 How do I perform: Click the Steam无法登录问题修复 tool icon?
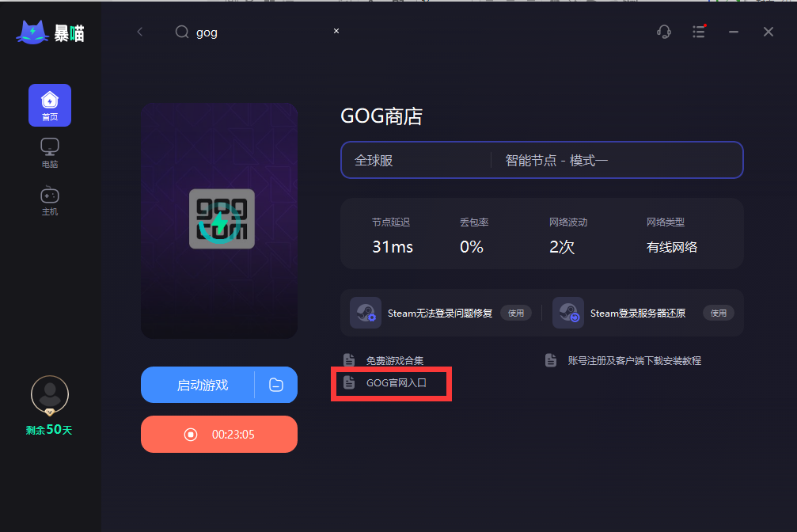[x=365, y=313]
